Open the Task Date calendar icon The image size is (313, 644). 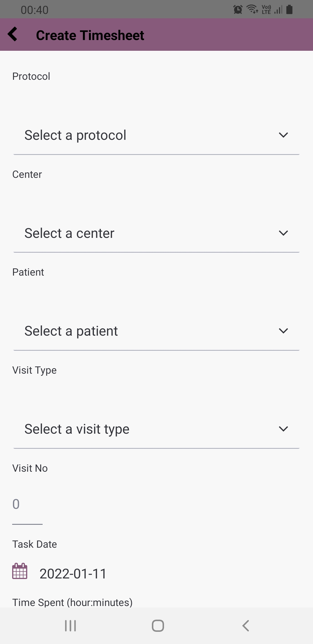[20, 571]
